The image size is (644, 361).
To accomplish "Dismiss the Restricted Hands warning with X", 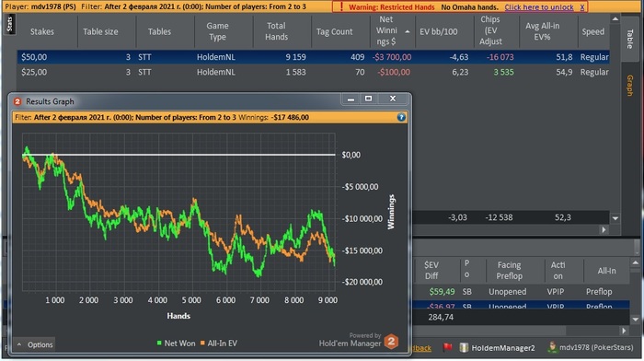I will [x=582, y=7].
